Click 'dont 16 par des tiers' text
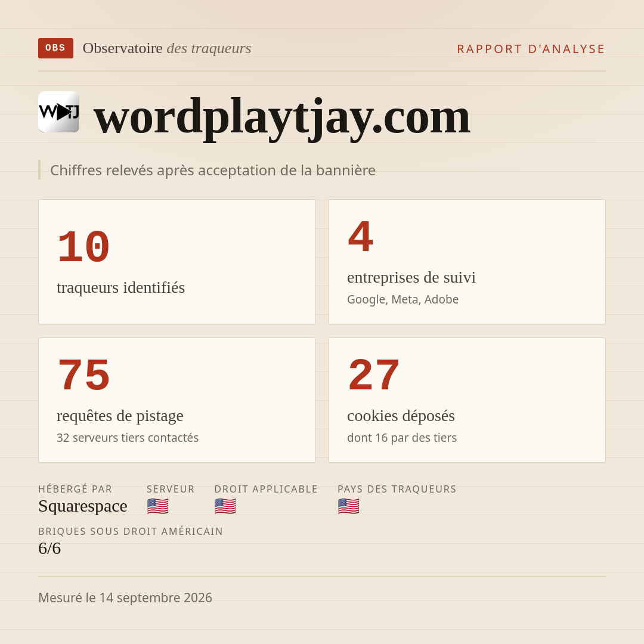 point(402,438)
